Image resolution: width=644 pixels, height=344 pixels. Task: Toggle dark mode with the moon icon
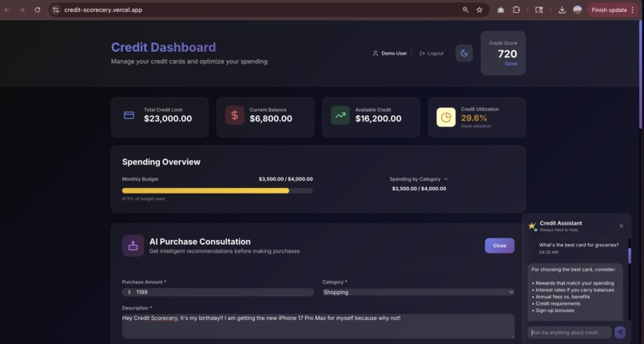click(x=464, y=54)
